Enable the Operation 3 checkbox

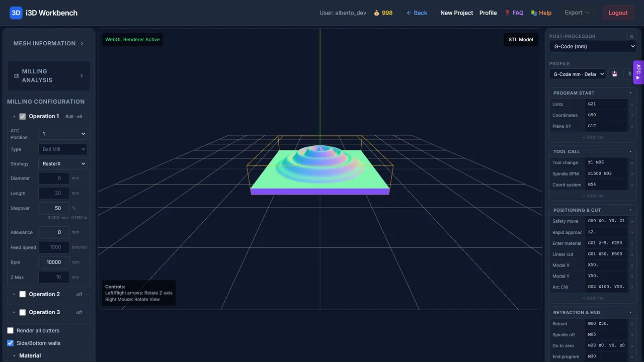tap(22, 313)
